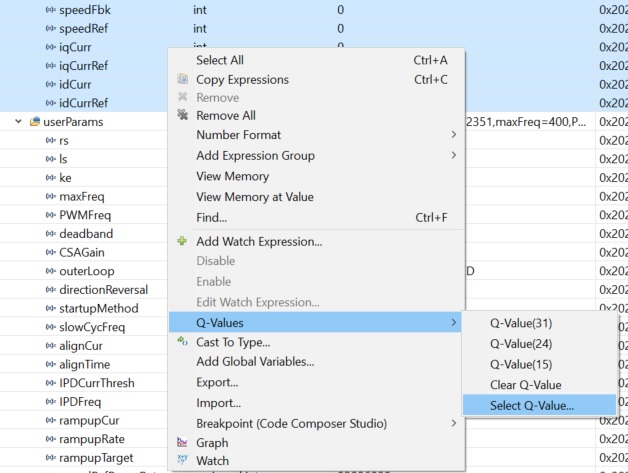
Task: Select the rampupTarget expression row
Action: click(x=91, y=457)
